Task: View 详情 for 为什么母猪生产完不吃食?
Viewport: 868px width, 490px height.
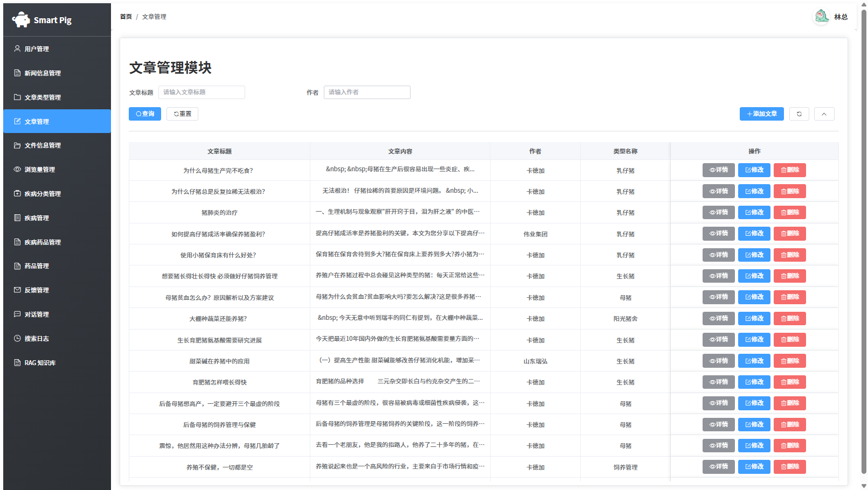Action: pyautogui.click(x=718, y=170)
